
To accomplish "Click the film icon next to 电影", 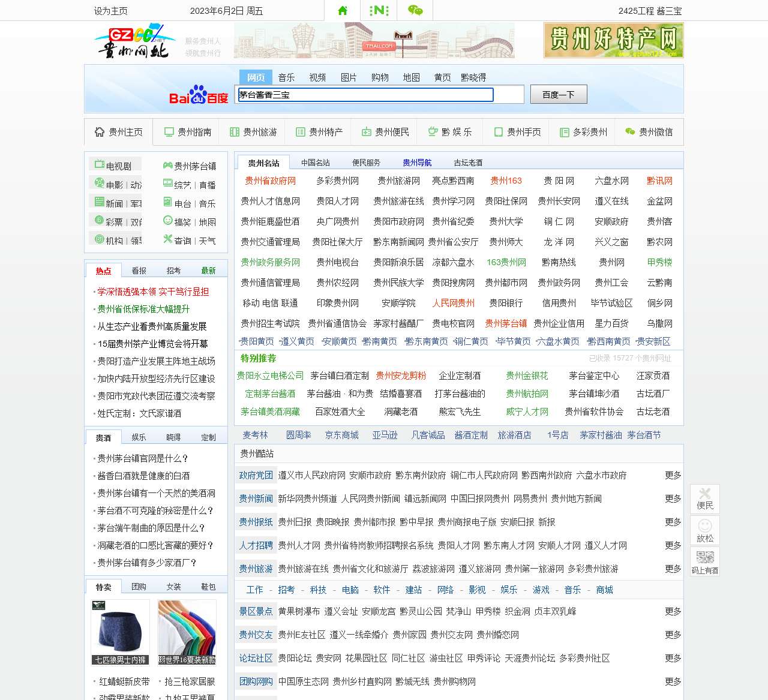I will tap(99, 182).
